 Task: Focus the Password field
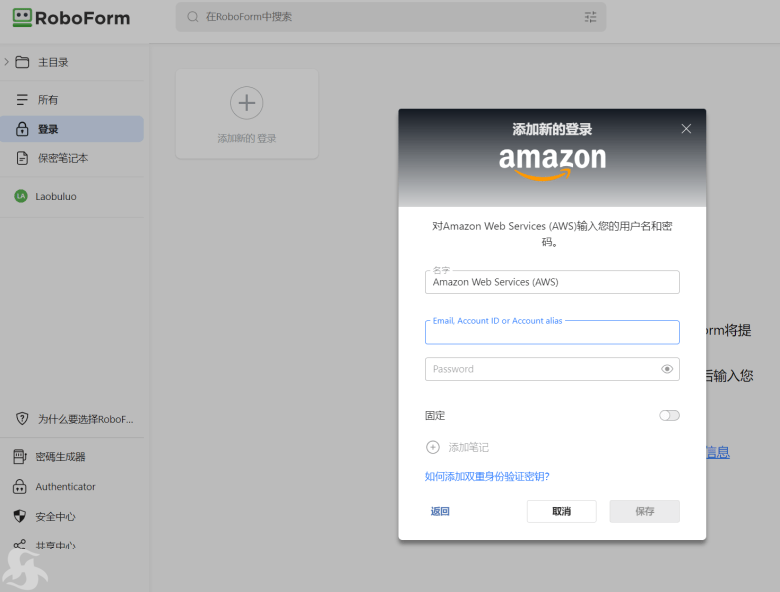tap(552, 369)
